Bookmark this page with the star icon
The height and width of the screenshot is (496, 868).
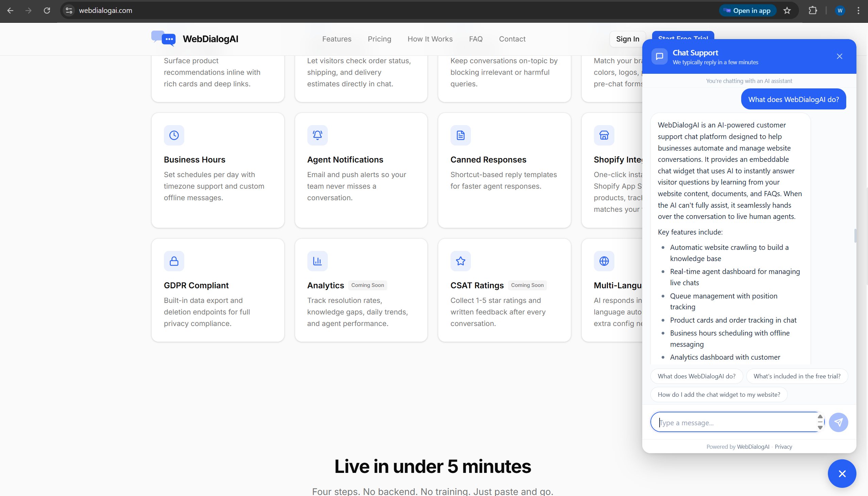pyautogui.click(x=787, y=11)
